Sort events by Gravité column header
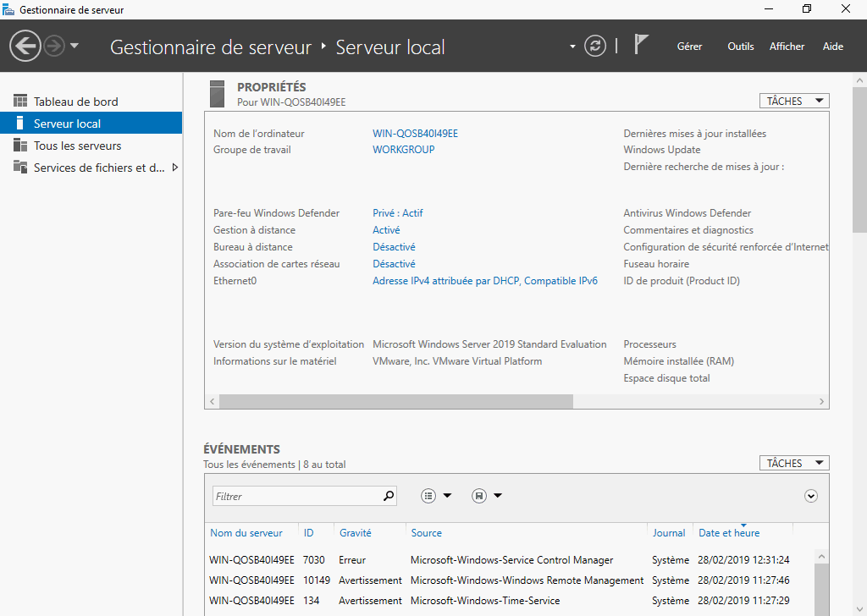The height and width of the screenshot is (616, 867). pos(355,533)
